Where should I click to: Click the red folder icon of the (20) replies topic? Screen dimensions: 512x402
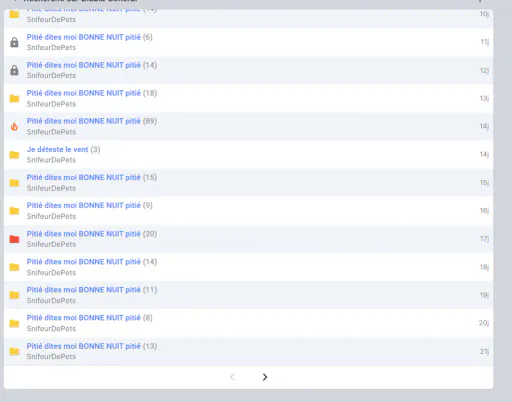14,239
